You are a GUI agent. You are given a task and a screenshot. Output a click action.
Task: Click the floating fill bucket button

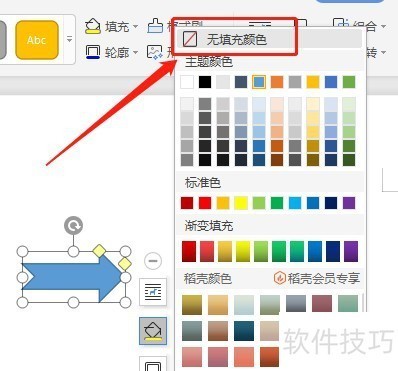tap(153, 331)
